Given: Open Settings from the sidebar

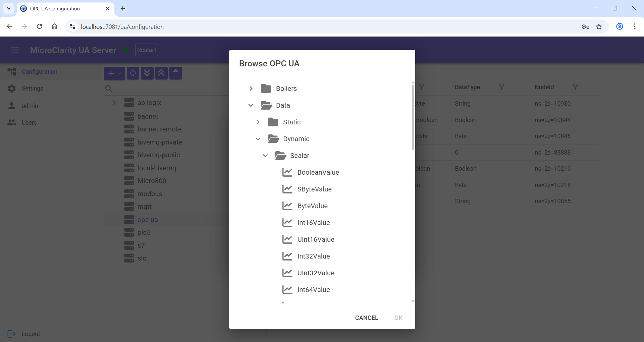Looking at the screenshot, I should (x=32, y=89).
